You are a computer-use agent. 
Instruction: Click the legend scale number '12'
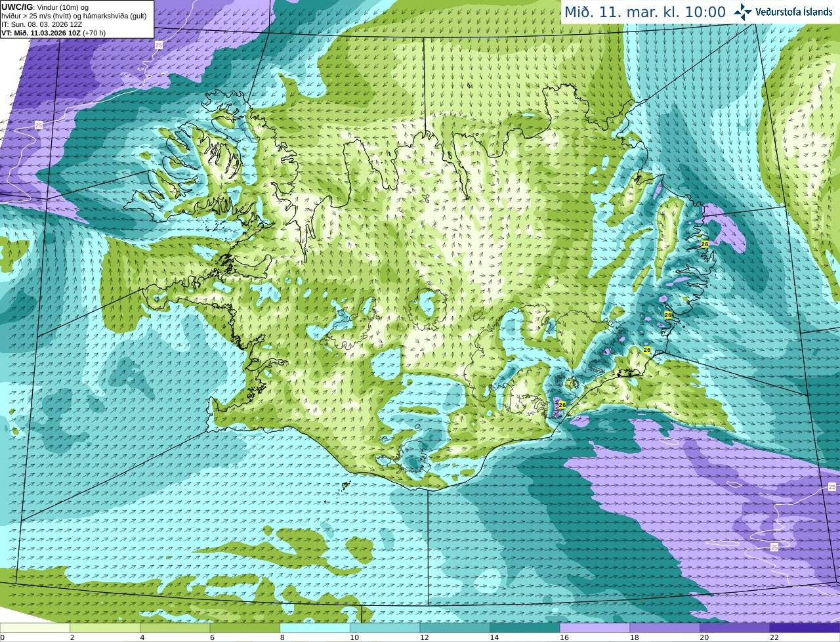(x=424, y=637)
